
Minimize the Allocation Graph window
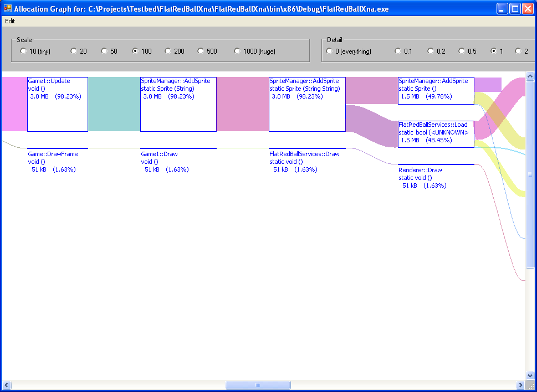coord(502,9)
